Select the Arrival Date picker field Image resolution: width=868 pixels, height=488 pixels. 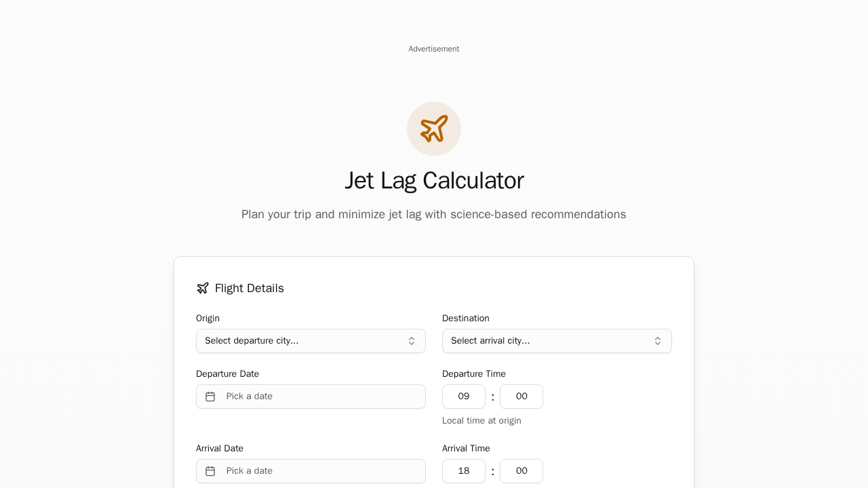click(x=311, y=470)
